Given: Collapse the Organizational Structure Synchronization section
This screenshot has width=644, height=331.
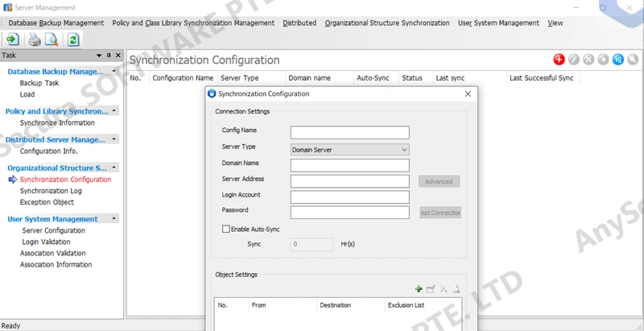Looking at the screenshot, I should 114,168.
